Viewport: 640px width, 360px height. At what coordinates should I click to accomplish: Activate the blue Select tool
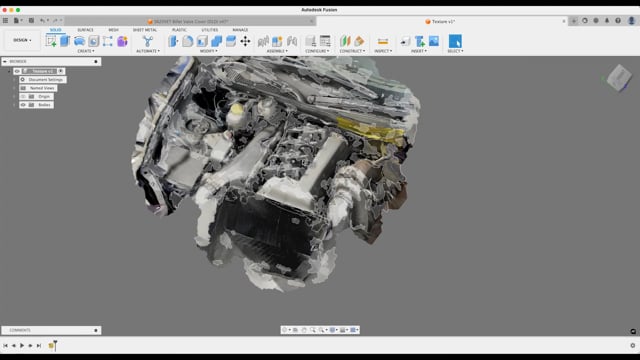(455, 41)
